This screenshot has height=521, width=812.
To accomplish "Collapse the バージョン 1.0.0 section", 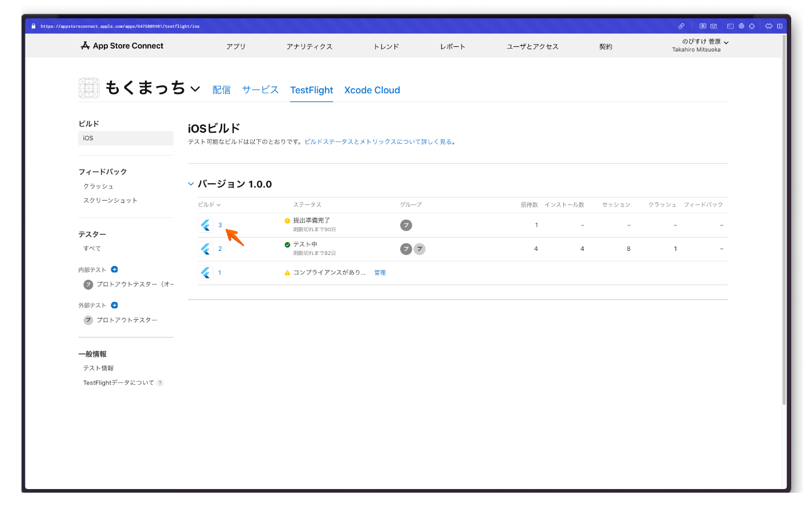I will click(x=191, y=184).
